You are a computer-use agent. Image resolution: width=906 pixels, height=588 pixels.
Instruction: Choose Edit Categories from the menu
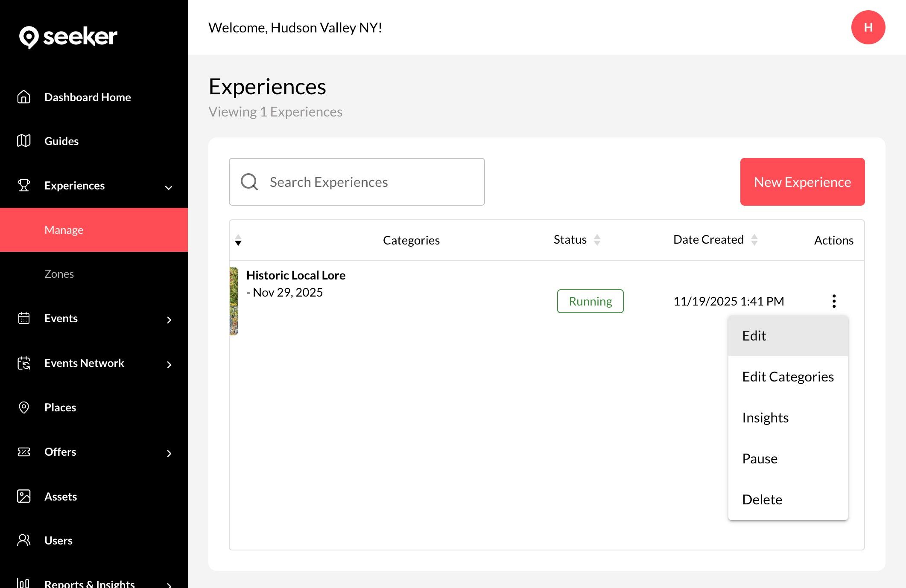click(788, 377)
